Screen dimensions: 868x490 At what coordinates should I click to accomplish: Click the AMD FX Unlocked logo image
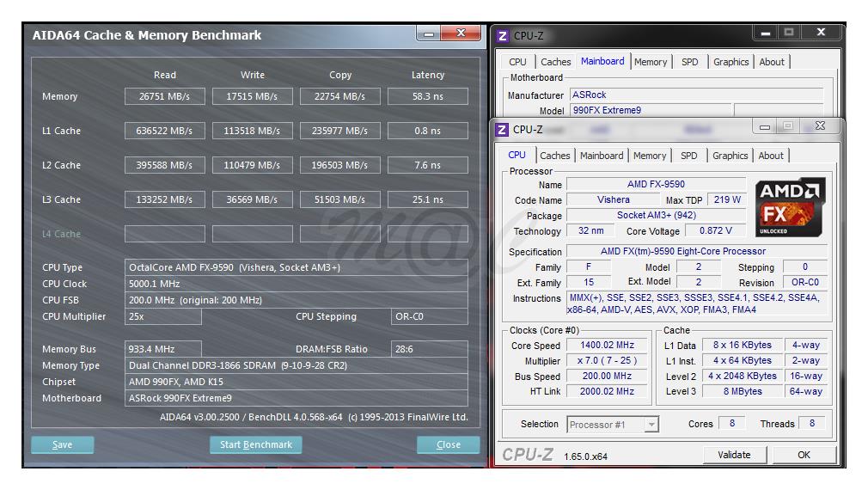[790, 207]
